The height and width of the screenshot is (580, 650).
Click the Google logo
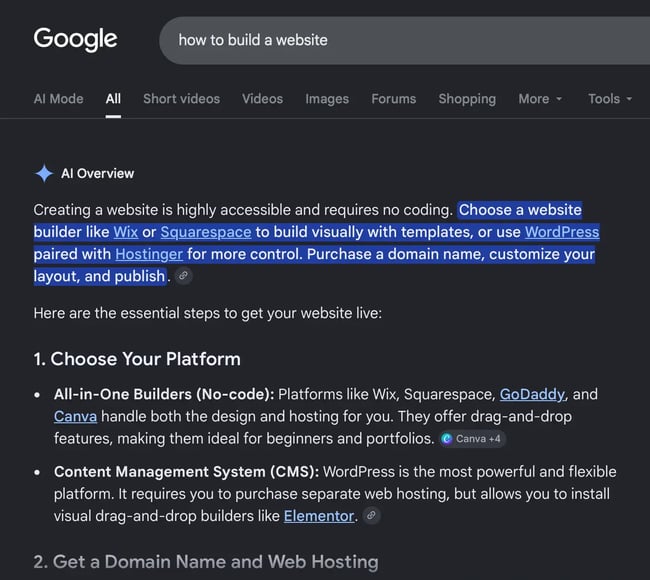[75, 40]
